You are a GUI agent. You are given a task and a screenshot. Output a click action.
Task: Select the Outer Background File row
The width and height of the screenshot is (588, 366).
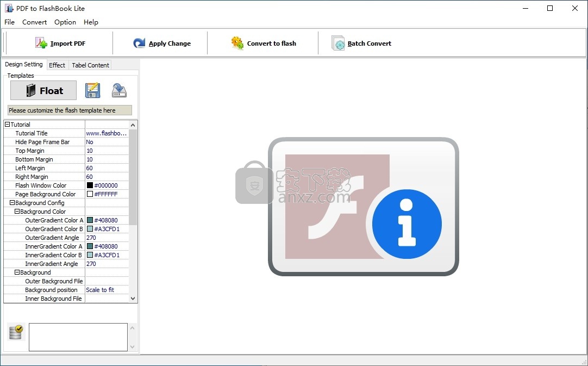pos(66,281)
